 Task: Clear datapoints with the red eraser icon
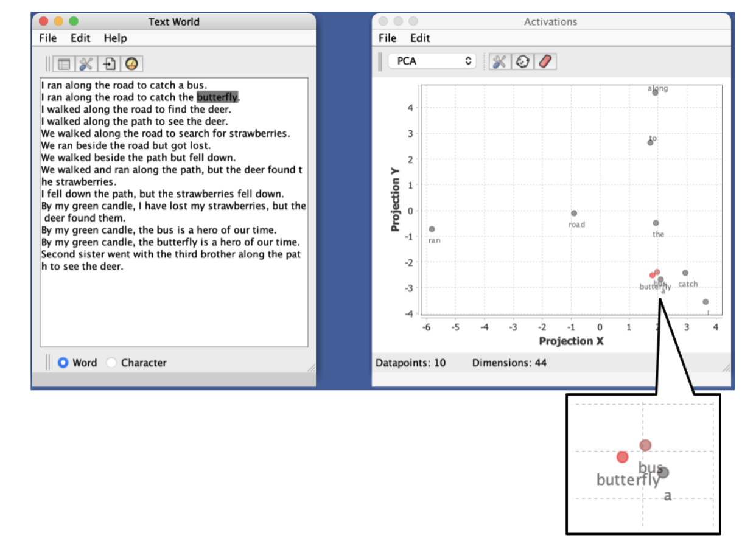tap(545, 61)
